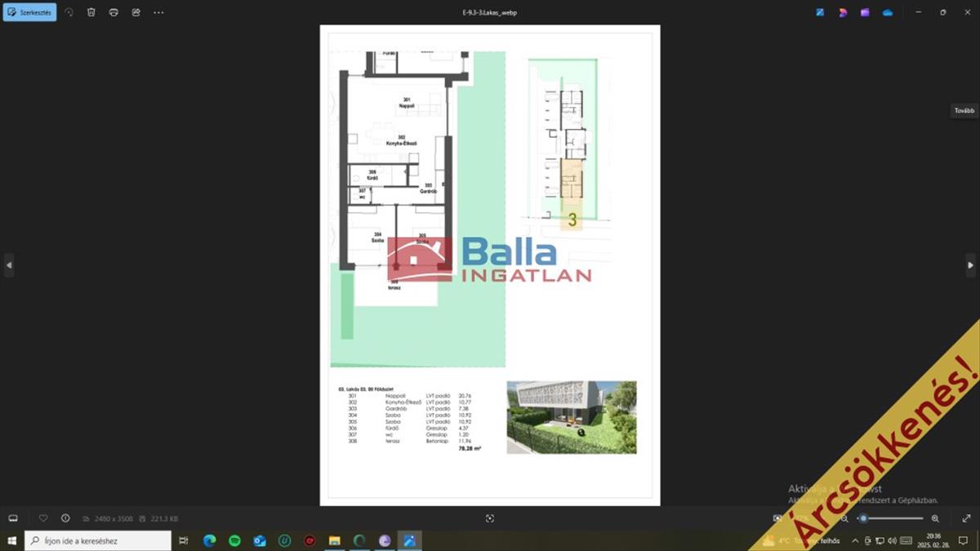Click the zoom in magnifier
980x551 pixels.
click(x=935, y=518)
